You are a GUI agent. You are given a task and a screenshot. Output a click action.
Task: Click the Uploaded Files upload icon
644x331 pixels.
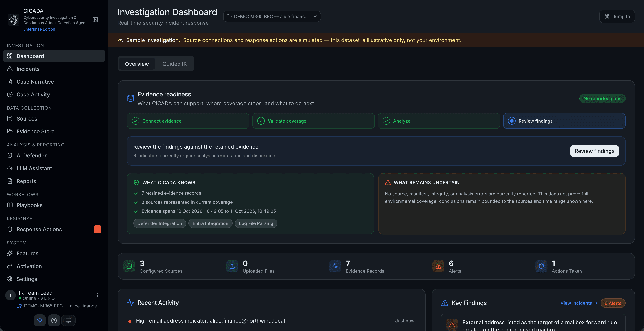click(x=232, y=266)
